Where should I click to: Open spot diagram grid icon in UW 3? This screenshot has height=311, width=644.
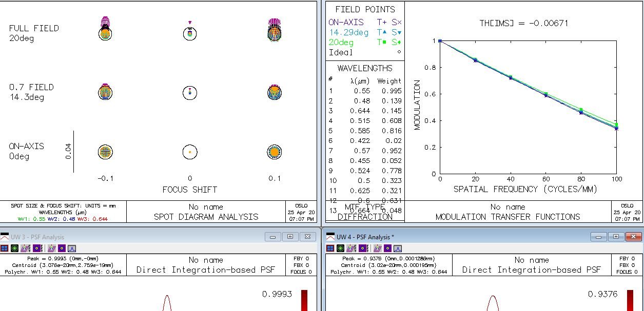click(5, 248)
